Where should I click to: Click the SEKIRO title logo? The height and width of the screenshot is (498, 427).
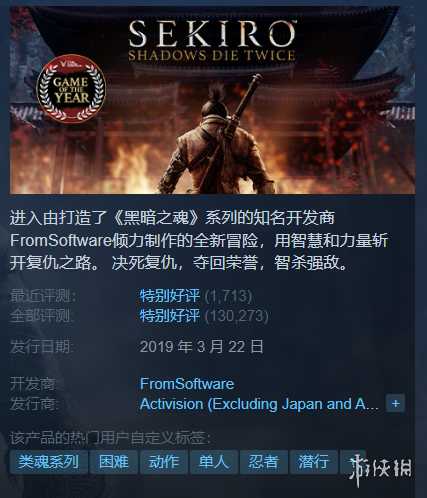(x=212, y=41)
